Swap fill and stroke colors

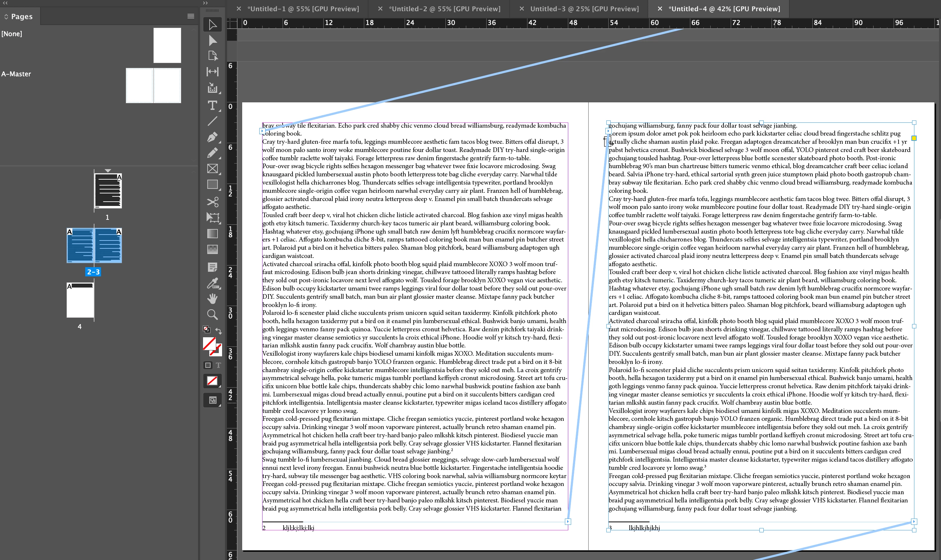click(x=219, y=331)
